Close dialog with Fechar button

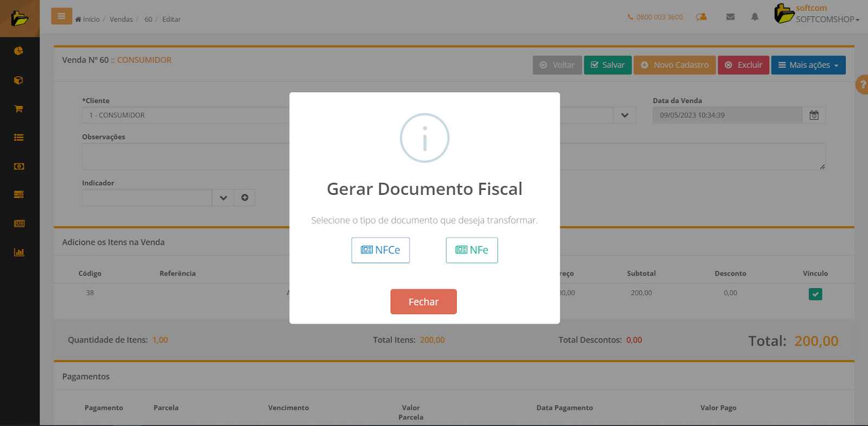423,302
